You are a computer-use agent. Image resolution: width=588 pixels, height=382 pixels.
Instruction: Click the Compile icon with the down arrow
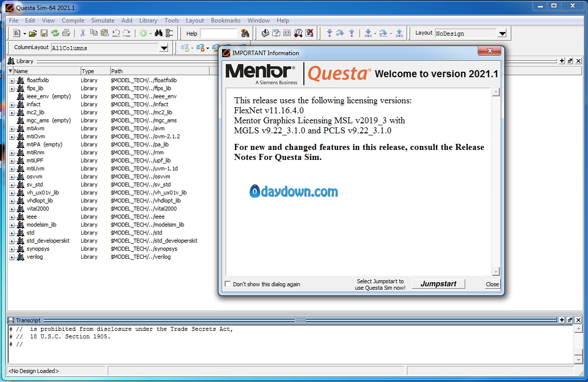265,34
